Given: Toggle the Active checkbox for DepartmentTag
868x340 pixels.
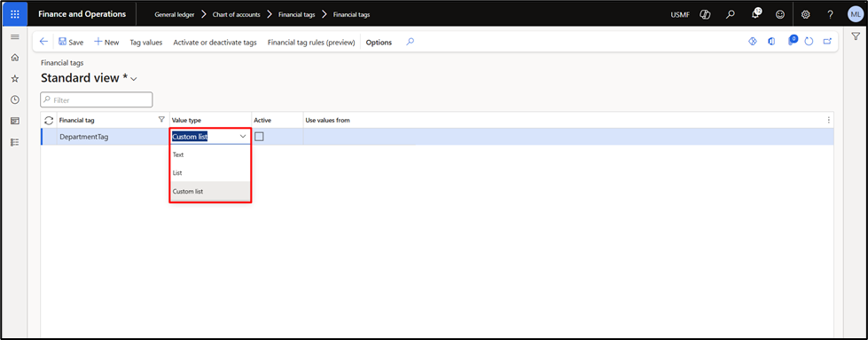Looking at the screenshot, I should point(259,137).
